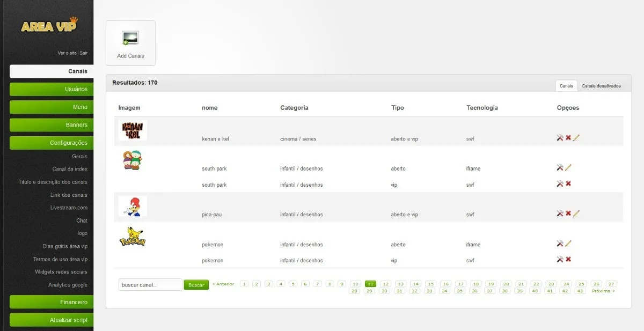Image resolution: width=644 pixels, height=331 pixels.
Task: Switch to the Canais tab
Action: (566, 86)
